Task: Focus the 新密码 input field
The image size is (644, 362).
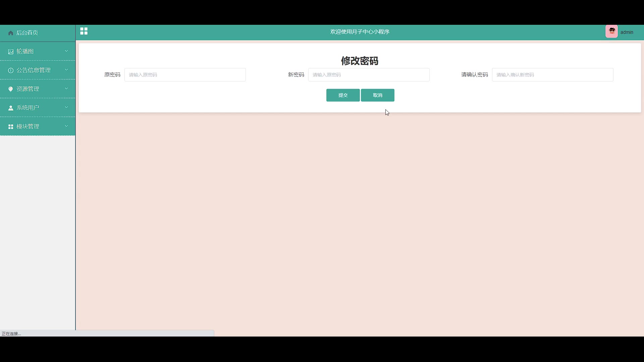Action: (x=369, y=75)
